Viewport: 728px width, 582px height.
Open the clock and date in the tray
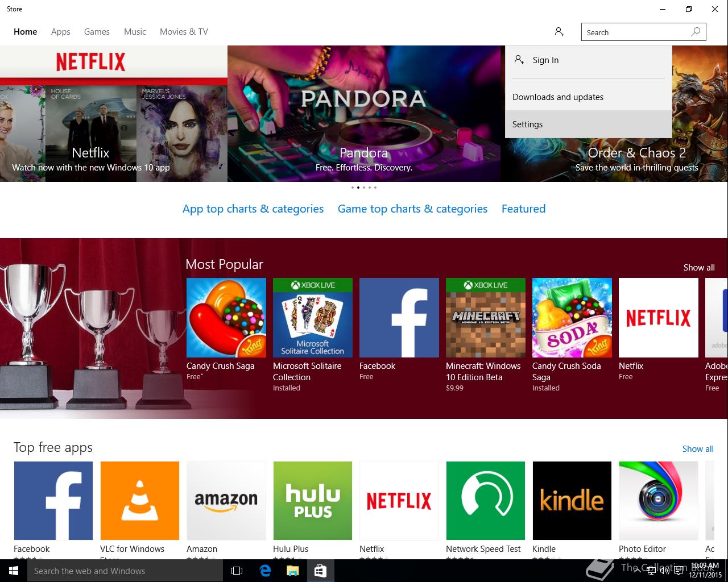pyautogui.click(x=705, y=571)
